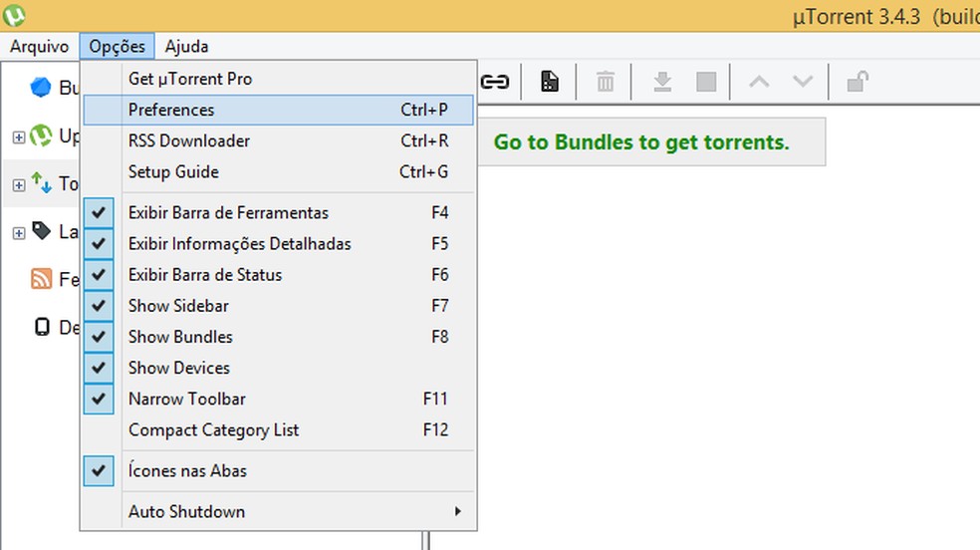Image resolution: width=980 pixels, height=550 pixels.
Task: Click the Add Torrent from URL link icon
Action: click(x=495, y=82)
